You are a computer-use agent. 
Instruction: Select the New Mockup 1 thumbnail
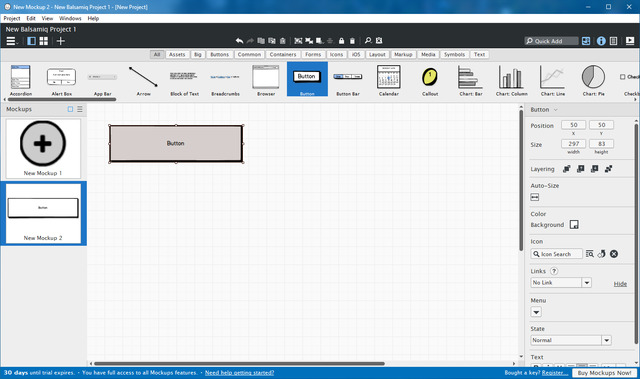pos(43,148)
